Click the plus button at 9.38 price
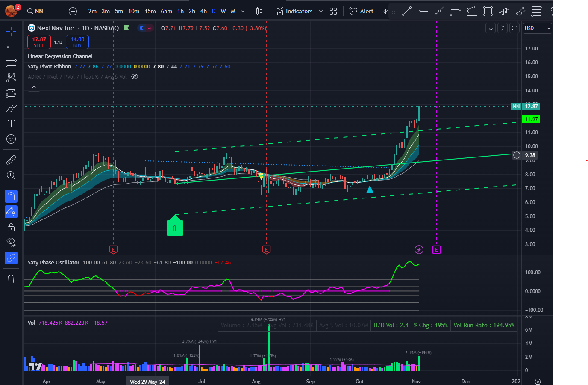588x385 pixels. coord(517,155)
